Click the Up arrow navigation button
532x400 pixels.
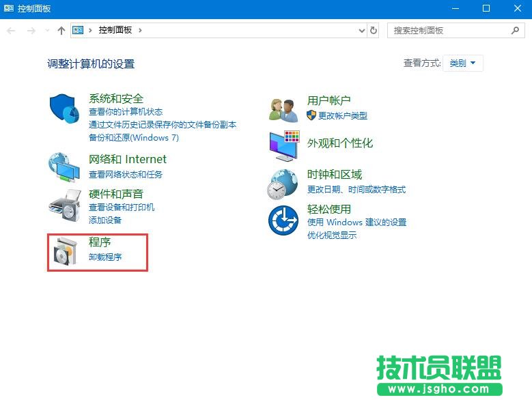coord(61,31)
